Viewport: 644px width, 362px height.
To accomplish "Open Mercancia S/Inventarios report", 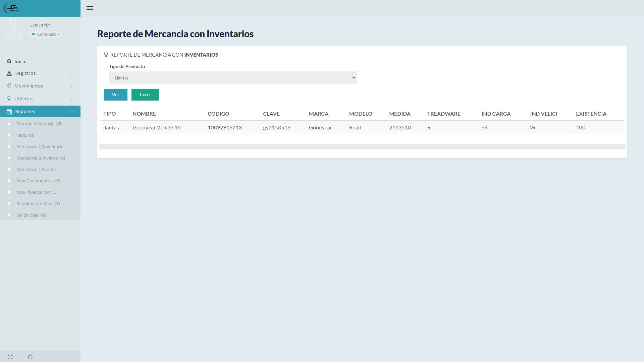I will coord(41,158).
